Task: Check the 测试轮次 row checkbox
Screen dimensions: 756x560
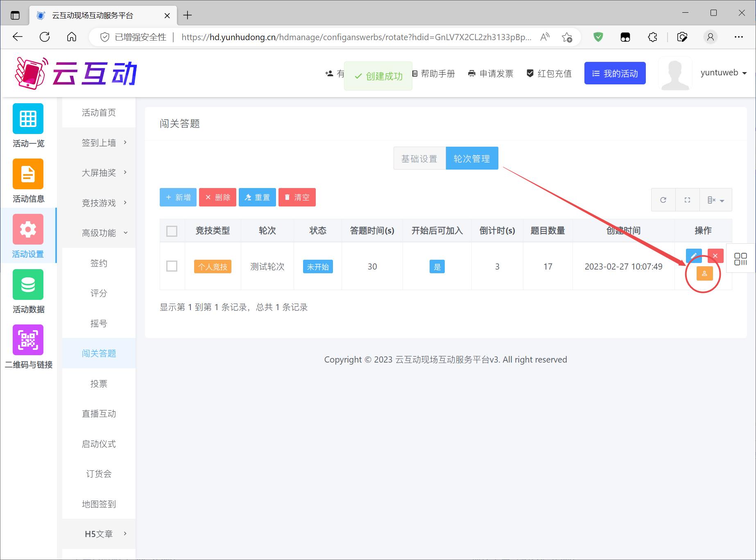Action: point(172,266)
